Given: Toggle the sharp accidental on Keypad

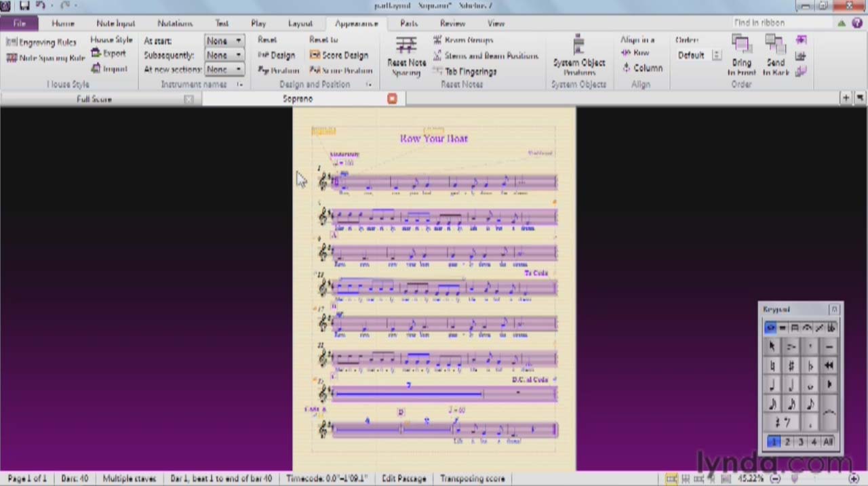Looking at the screenshot, I should point(791,366).
